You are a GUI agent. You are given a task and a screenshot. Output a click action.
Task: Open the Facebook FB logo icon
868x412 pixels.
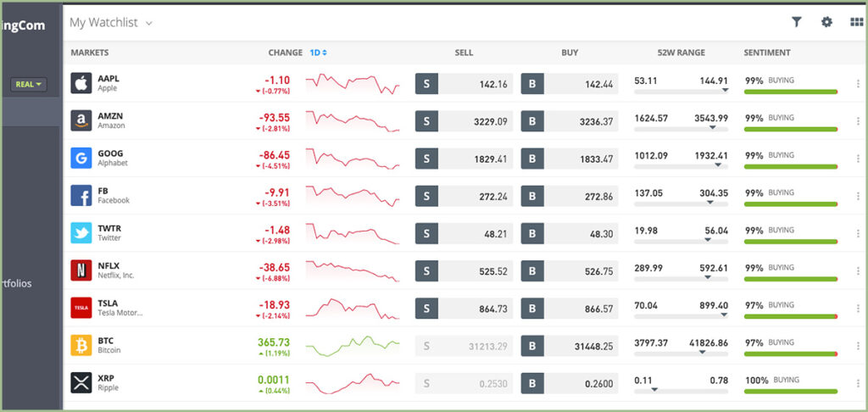(x=81, y=196)
